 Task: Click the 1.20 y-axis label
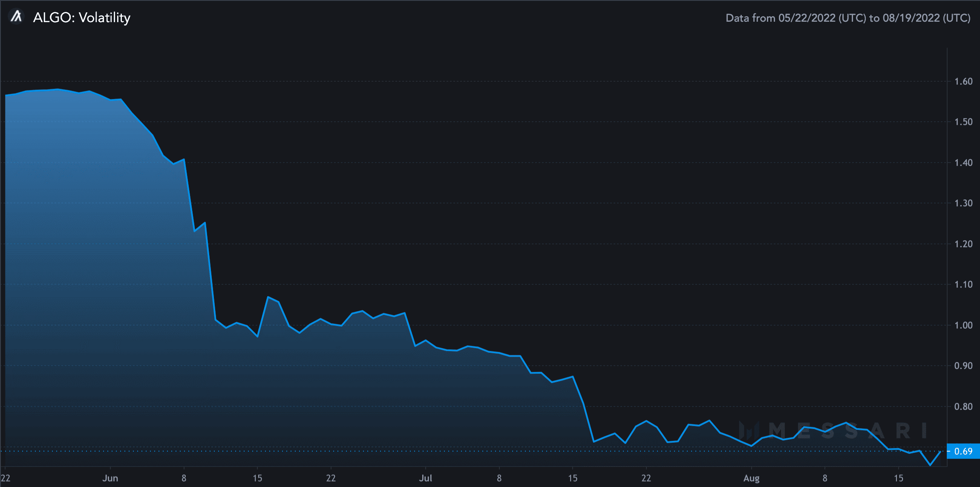point(963,244)
